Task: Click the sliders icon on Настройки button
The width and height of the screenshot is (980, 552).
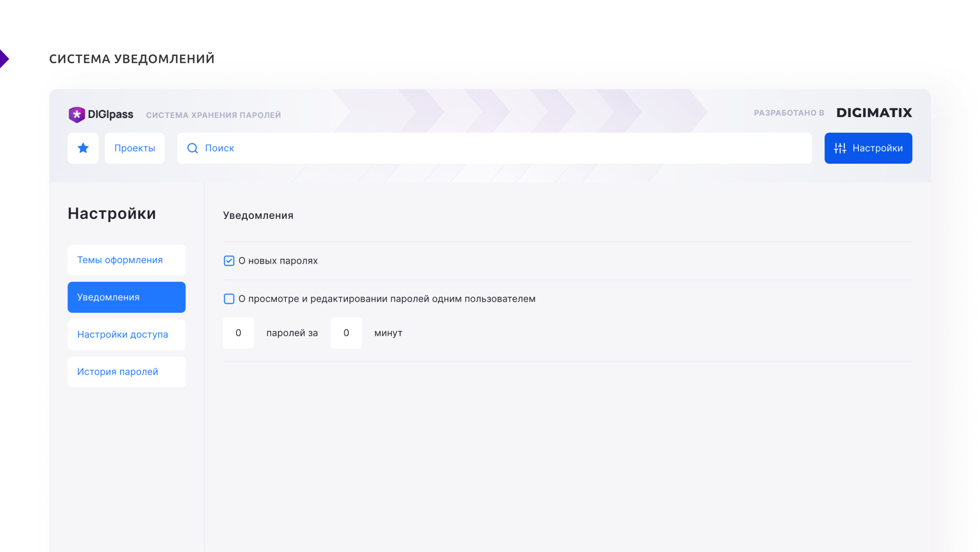Action: point(840,148)
